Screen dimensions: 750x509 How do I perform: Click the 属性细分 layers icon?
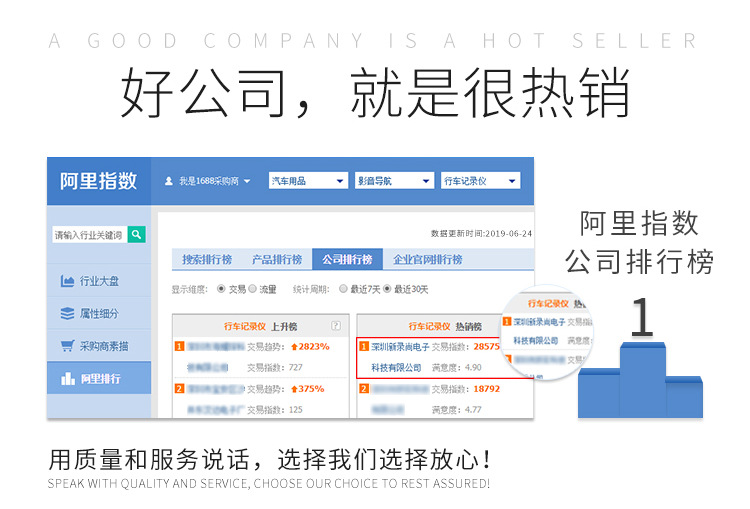pos(68,313)
